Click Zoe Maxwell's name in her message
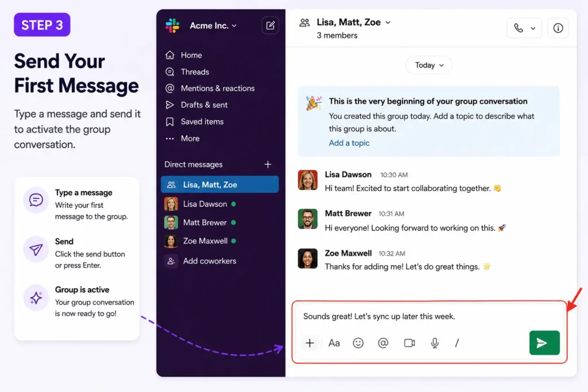The width and height of the screenshot is (588, 392). pyautogui.click(x=348, y=253)
